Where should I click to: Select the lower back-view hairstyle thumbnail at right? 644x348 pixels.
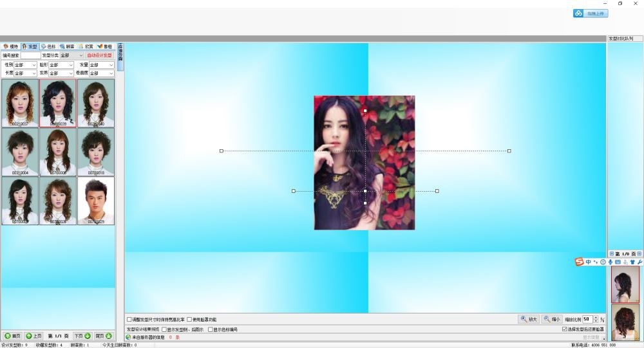click(625, 322)
